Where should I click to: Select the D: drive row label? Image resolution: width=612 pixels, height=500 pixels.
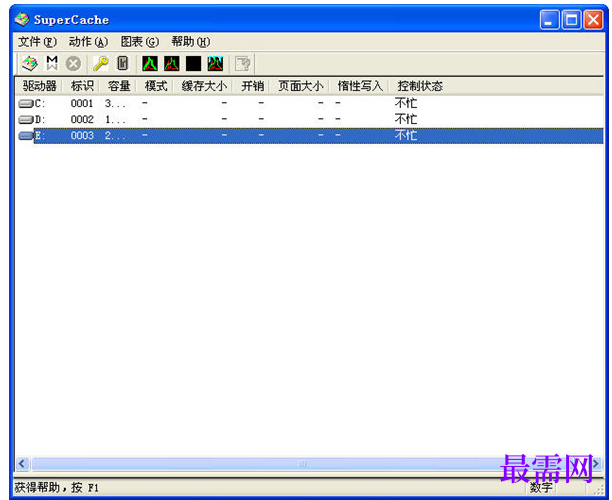[40, 119]
